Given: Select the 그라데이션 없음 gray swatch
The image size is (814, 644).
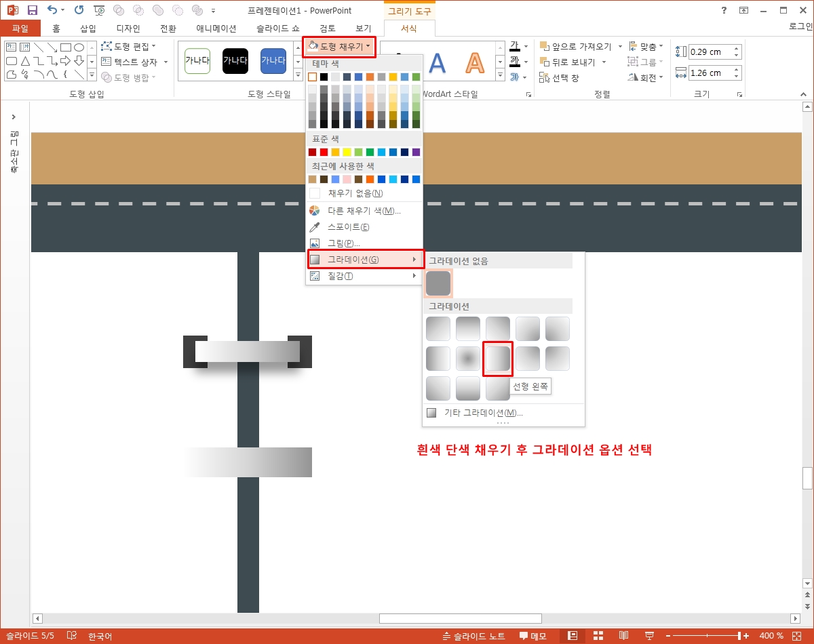Looking at the screenshot, I should [438, 283].
